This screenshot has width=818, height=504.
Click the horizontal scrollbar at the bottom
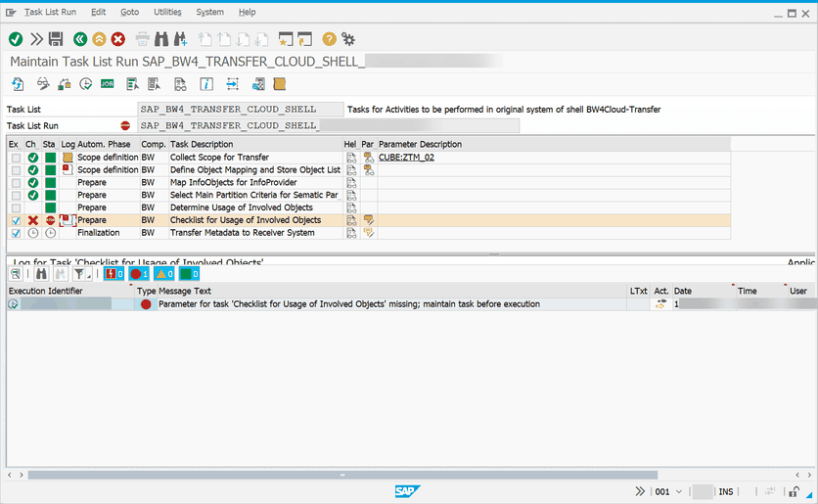(x=342, y=475)
